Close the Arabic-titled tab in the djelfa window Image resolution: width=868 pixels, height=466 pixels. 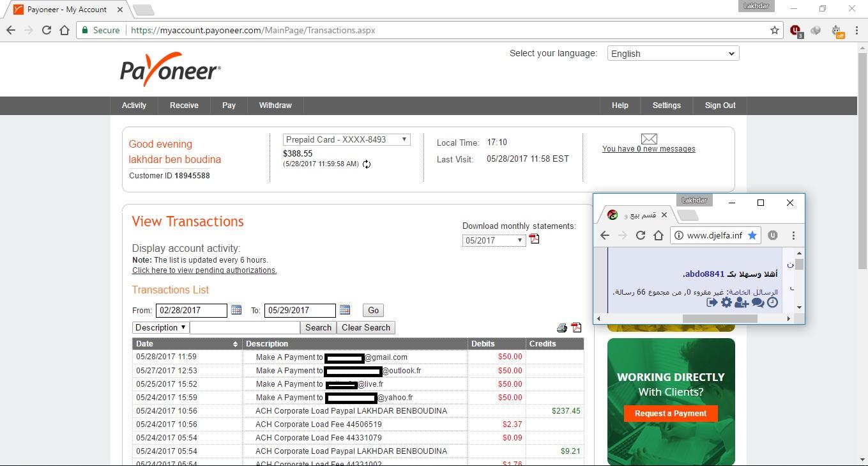click(x=664, y=215)
